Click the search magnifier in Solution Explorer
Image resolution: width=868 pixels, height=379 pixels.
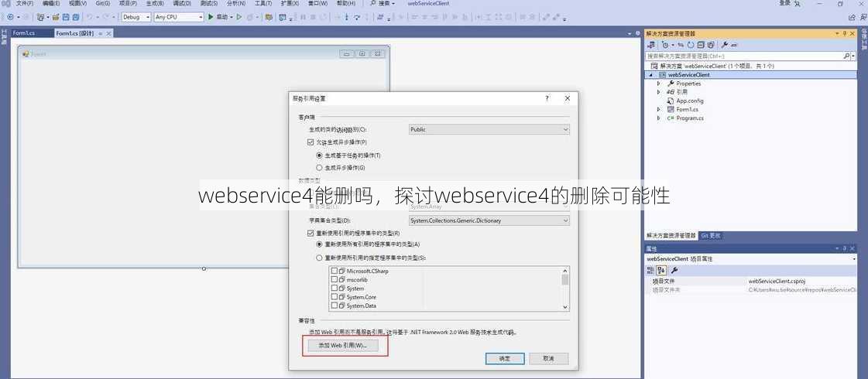click(846, 56)
